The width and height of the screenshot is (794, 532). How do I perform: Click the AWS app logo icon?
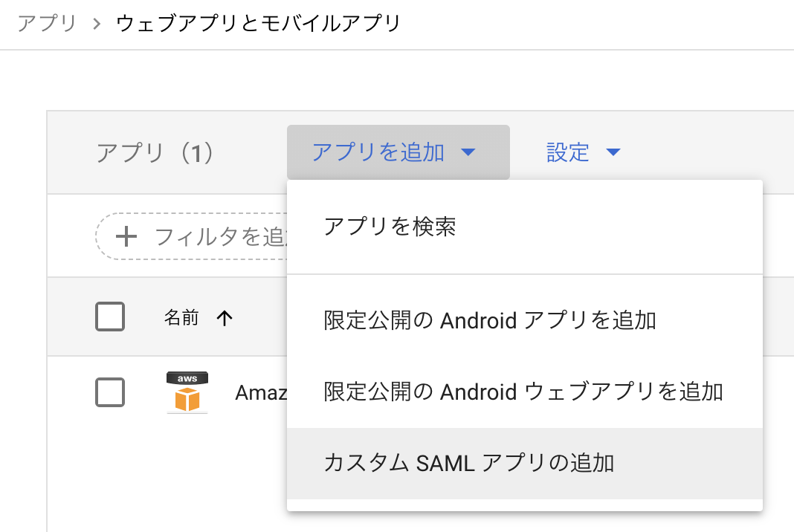click(x=187, y=392)
